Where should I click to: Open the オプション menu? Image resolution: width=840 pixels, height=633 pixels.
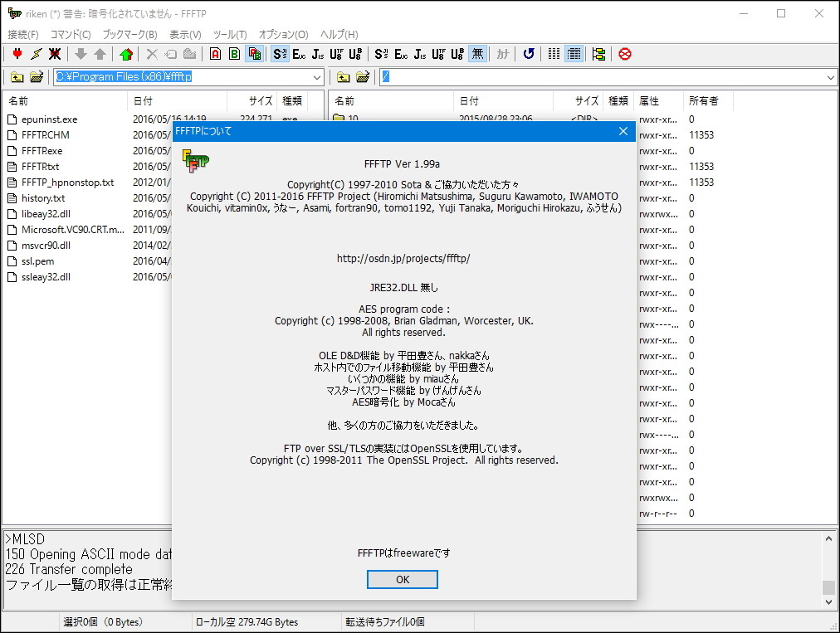click(x=281, y=34)
